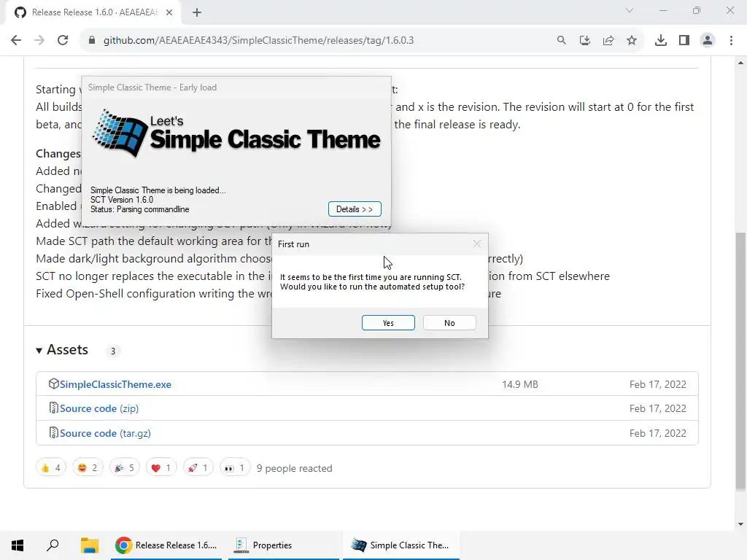Image resolution: width=747 pixels, height=560 pixels.
Task: Select the Release 1.6.0 GitHub tab
Action: point(93,13)
